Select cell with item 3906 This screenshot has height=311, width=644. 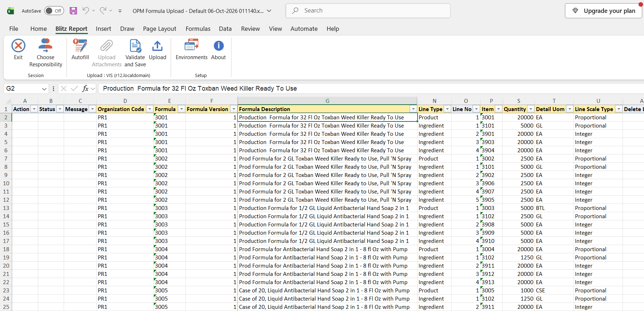491,183
